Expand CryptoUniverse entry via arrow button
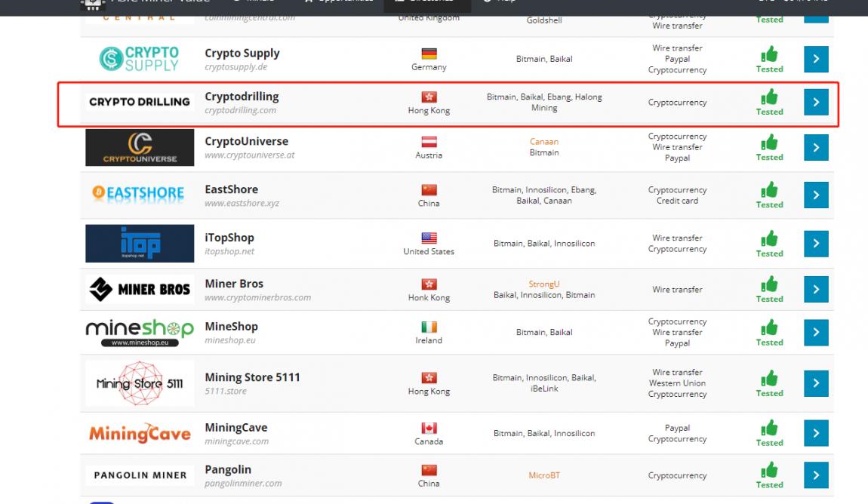868x504 pixels. pos(816,147)
